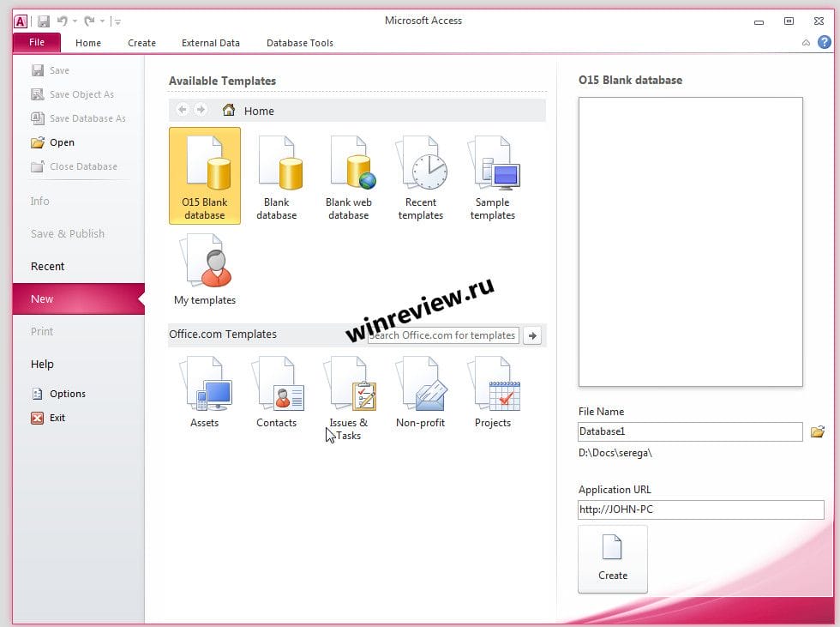Go back in template navigation
Screen dimensions: 840x627
182,110
